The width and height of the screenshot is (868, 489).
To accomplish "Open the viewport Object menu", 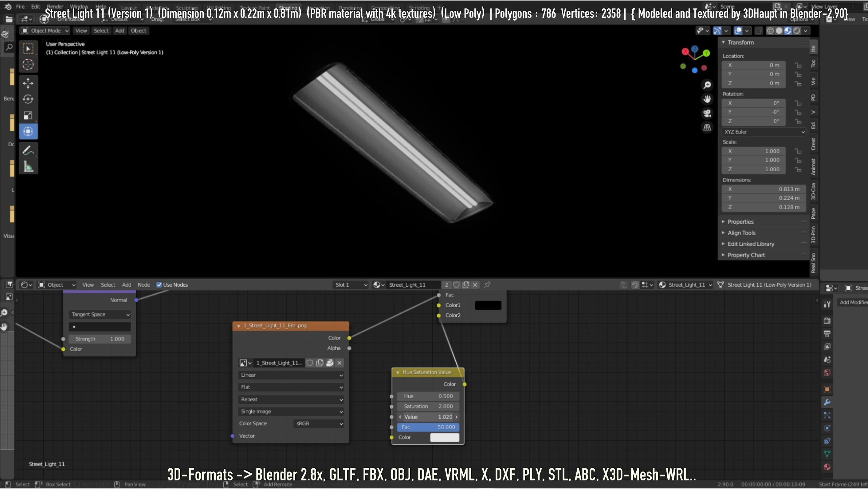I will pos(139,31).
